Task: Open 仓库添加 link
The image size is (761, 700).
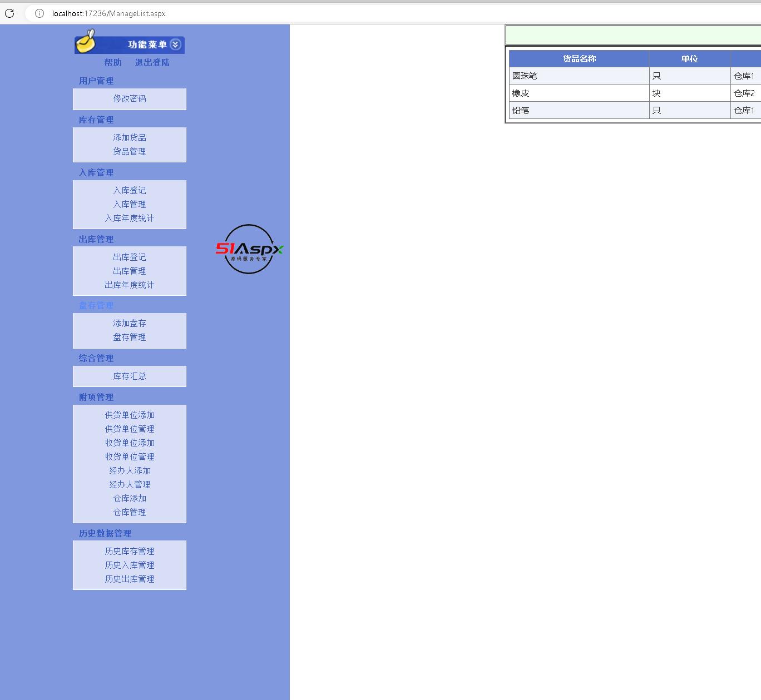Action: pyautogui.click(x=130, y=498)
